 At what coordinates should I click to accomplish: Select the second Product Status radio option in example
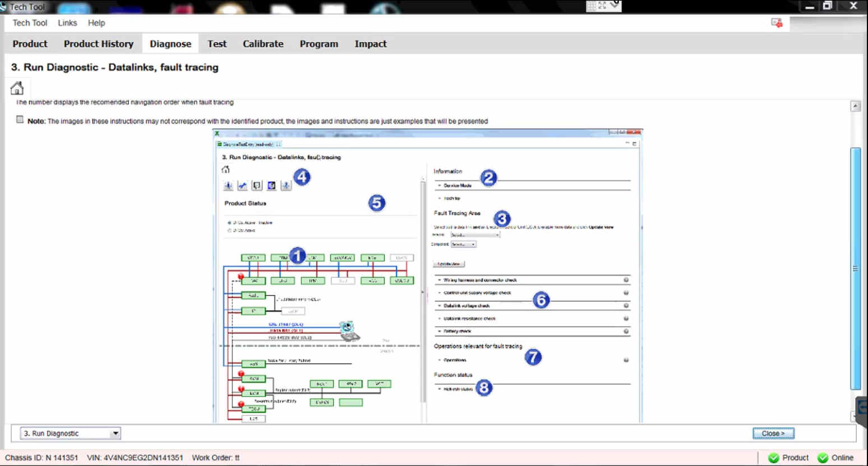click(x=229, y=230)
